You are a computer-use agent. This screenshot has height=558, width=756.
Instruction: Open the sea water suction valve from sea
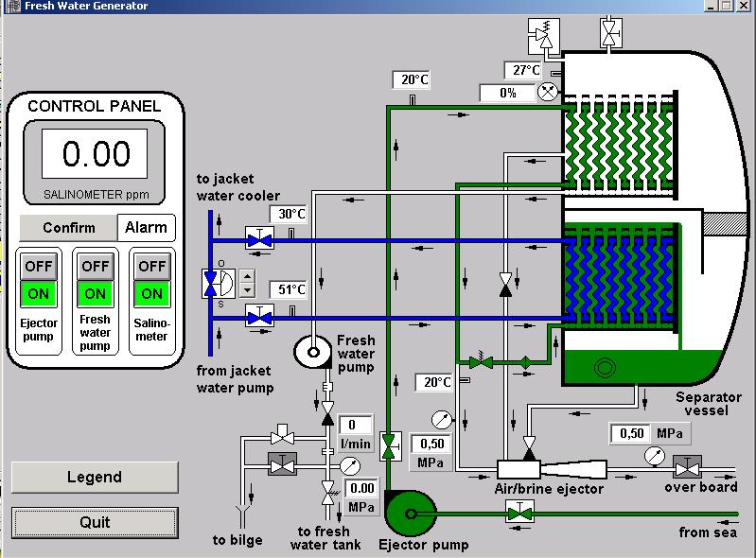[x=518, y=514]
